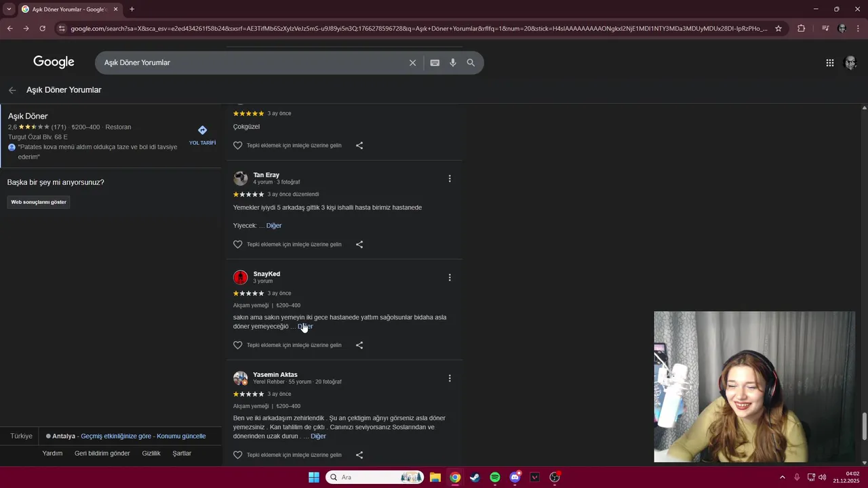The image size is (868, 488).
Task: Reload the current page
Action: pyautogui.click(x=42, y=28)
